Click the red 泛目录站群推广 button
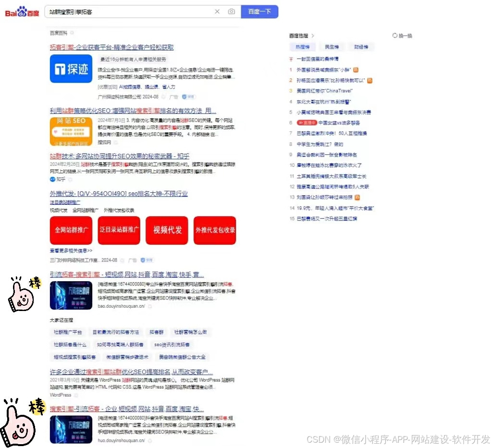The width and height of the screenshot is (492, 448). [x=119, y=230]
